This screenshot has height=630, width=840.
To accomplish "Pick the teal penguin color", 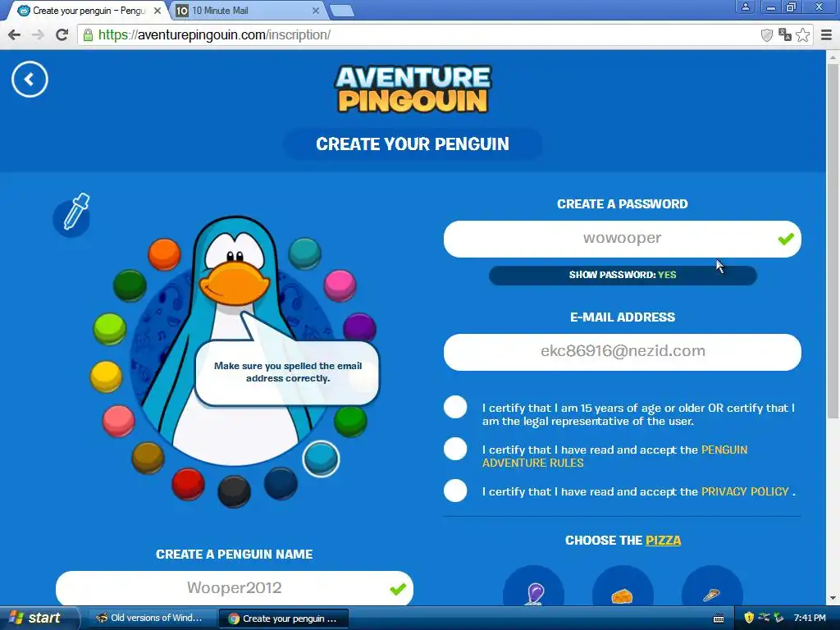I will point(305,253).
